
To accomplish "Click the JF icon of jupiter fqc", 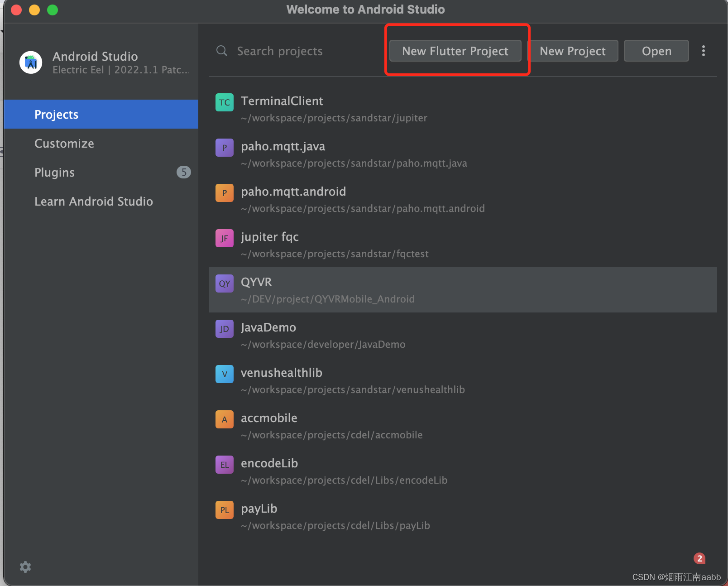I will click(225, 238).
